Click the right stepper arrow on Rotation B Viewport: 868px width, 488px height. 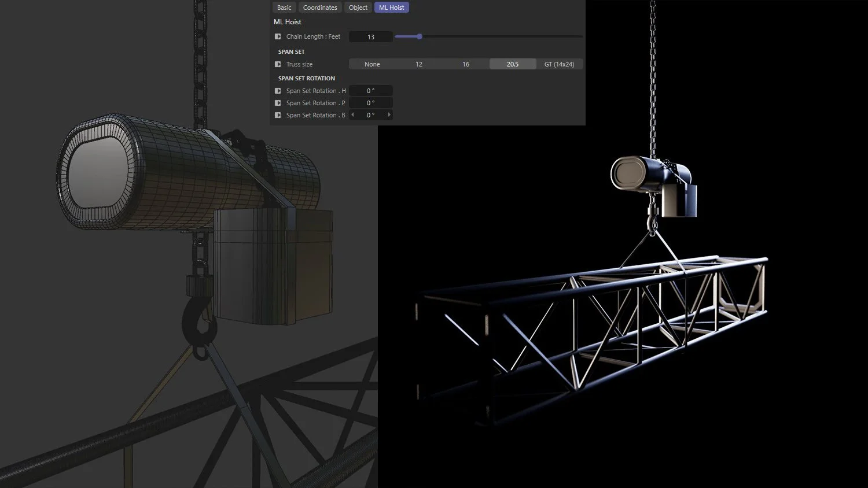click(x=389, y=115)
